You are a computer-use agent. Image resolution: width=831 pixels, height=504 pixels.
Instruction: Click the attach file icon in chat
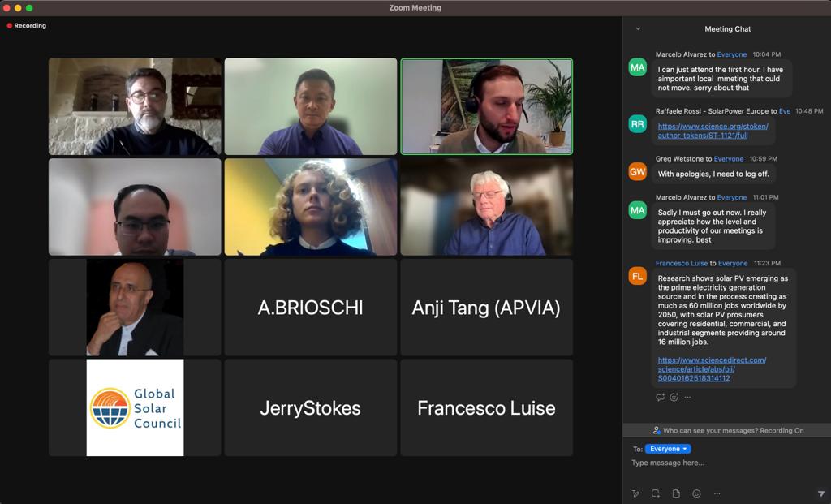[x=676, y=493]
